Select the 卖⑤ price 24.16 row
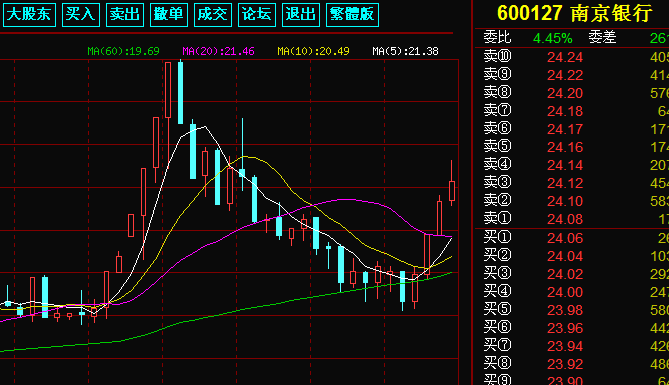669x385 pixels. (x=572, y=147)
